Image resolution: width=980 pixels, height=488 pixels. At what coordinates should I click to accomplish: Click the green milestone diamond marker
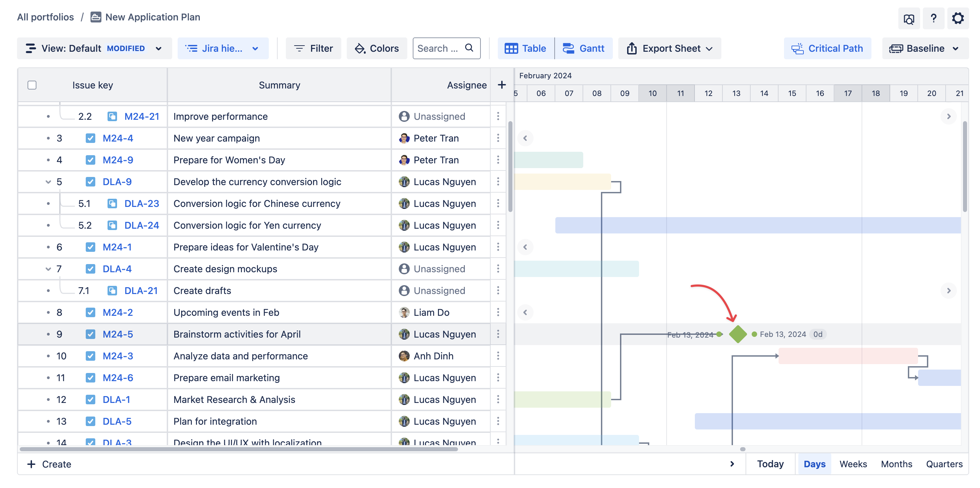pyautogui.click(x=738, y=334)
